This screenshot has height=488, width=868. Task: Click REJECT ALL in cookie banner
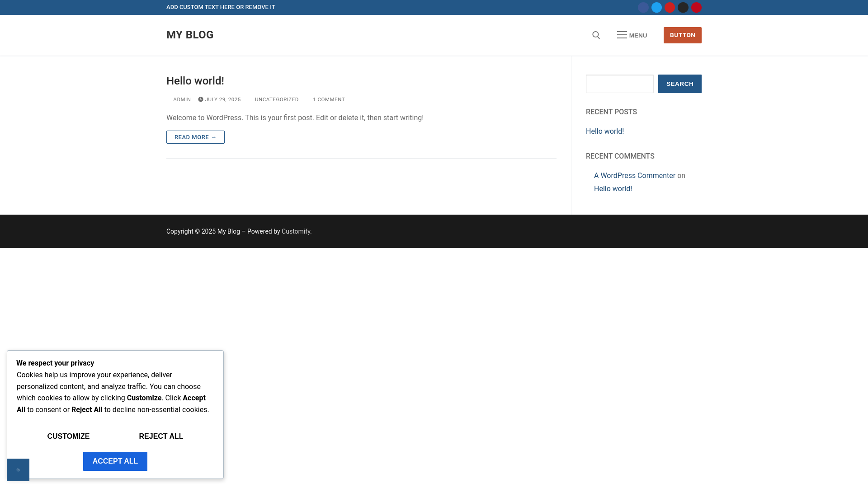click(x=161, y=436)
